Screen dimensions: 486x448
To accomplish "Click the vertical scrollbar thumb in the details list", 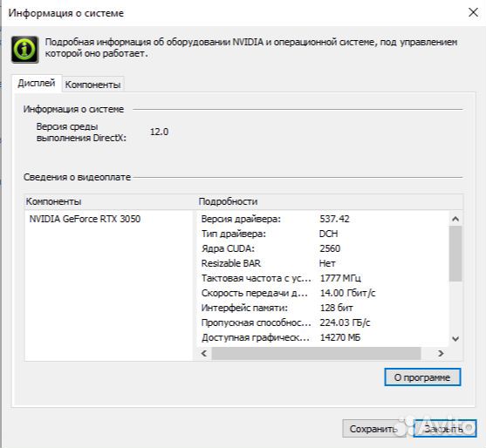I will coord(455,254).
